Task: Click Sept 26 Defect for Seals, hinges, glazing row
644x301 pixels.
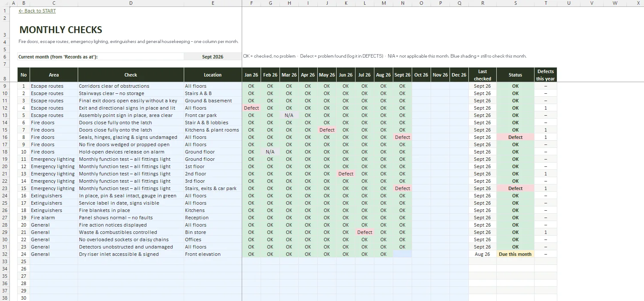Action: (x=402, y=137)
